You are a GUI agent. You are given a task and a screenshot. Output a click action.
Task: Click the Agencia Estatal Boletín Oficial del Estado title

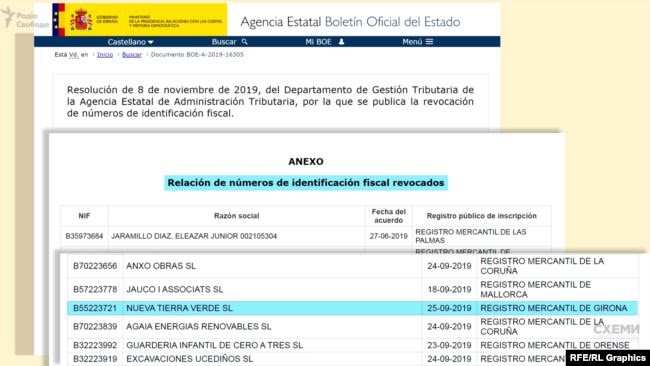click(350, 22)
